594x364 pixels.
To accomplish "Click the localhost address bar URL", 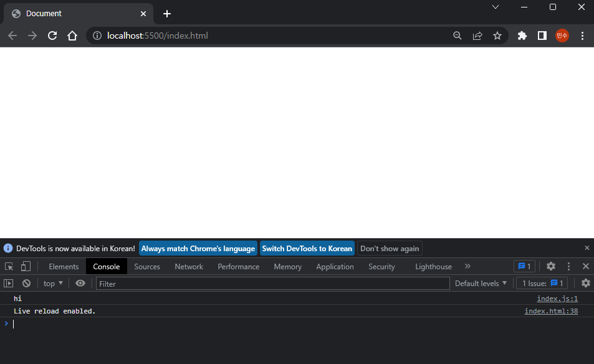I will [x=157, y=36].
